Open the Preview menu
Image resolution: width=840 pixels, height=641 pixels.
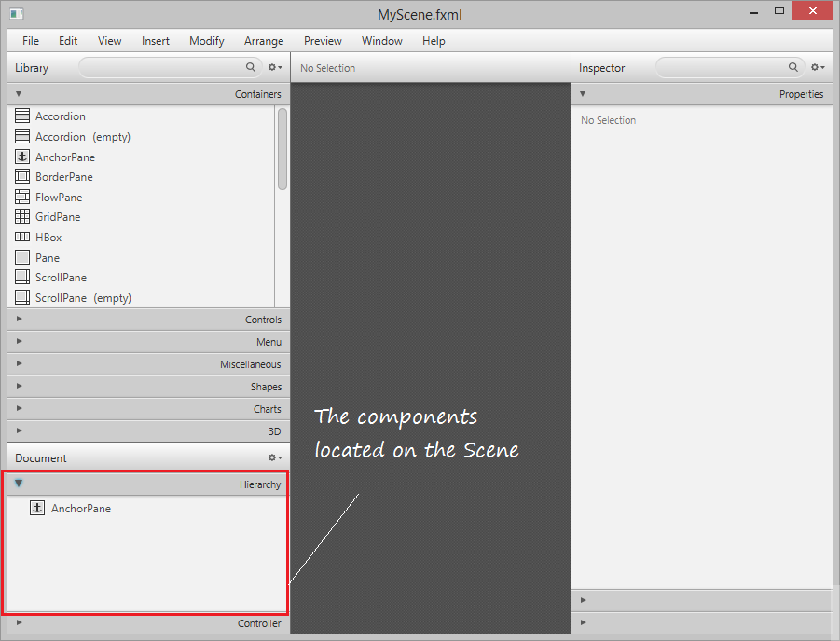pos(323,41)
